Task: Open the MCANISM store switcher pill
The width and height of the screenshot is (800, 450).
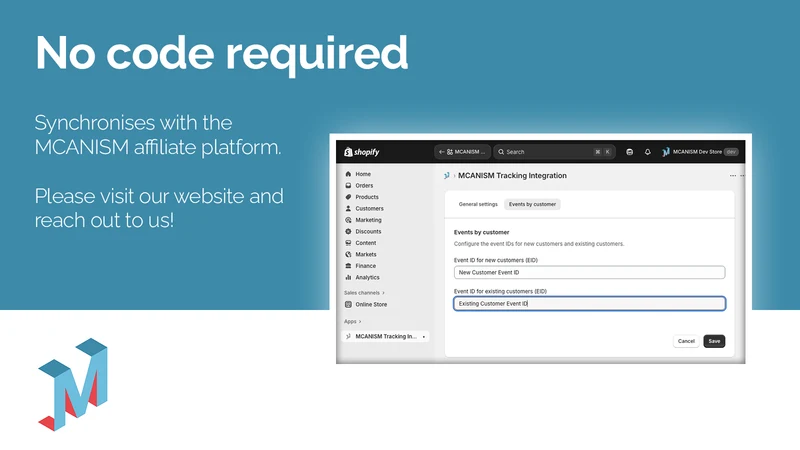Action: 462,152
